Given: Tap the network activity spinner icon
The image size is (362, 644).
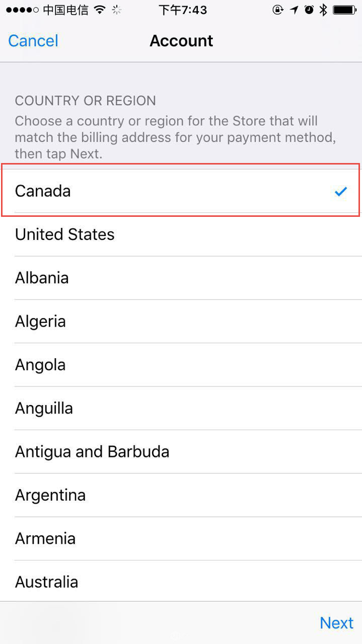Looking at the screenshot, I should coord(117,10).
